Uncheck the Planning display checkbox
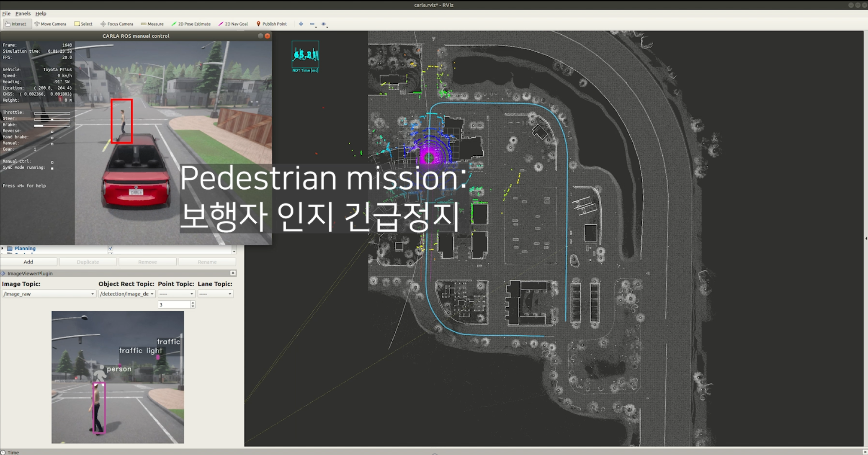The height and width of the screenshot is (455, 868). point(111,248)
